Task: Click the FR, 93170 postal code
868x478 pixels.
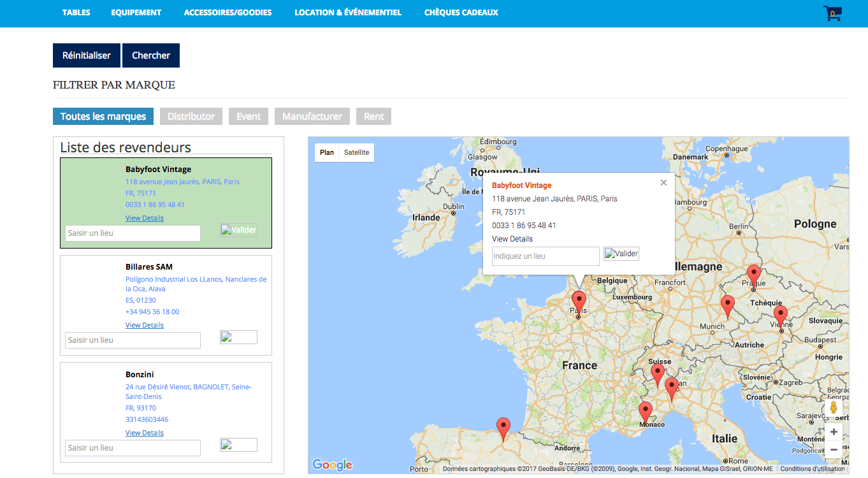Action: click(141, 408)
